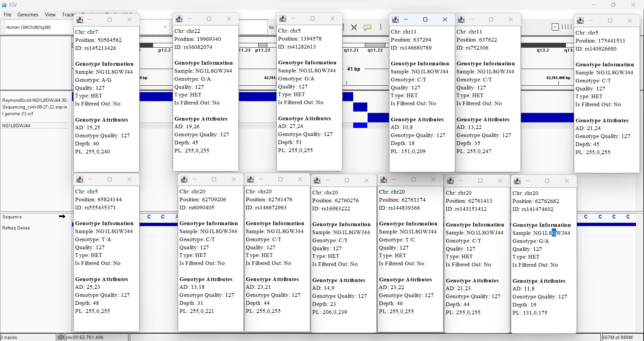The height and width of the screenshot is (341, 644).
Task: Expand the chromosome dropdown arrow beside the locus box
Action: pyautogui.click(x=165, y=27)
